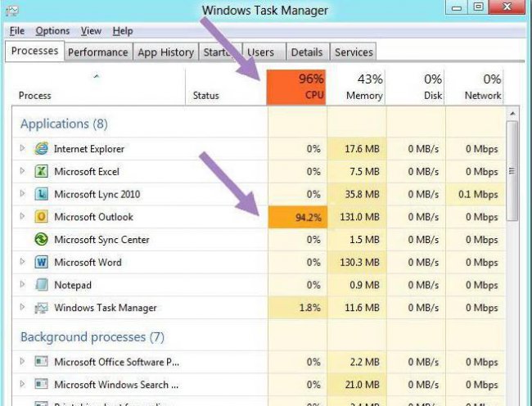Select the Notepad row name
Screen dimensions: 532x406
(73, 285)
